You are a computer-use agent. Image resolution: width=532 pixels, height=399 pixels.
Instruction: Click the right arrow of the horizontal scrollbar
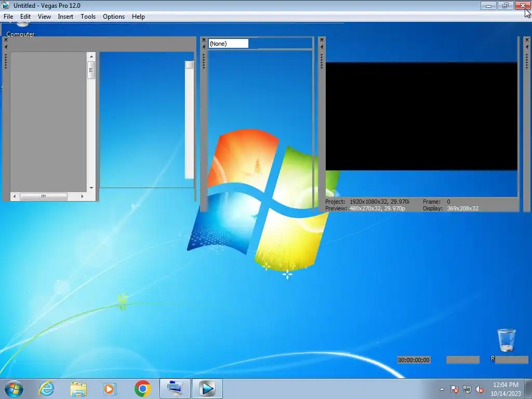pos(82,196)
